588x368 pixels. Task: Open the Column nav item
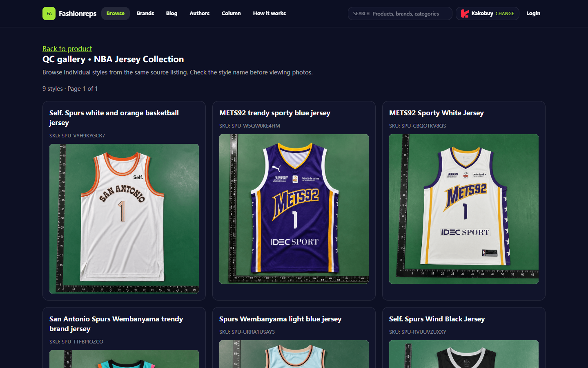[231, 13]
